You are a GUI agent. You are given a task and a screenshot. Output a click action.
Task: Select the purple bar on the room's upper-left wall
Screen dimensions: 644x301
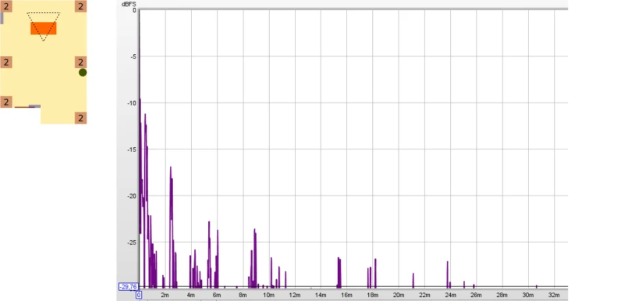(x=2, y=18)
